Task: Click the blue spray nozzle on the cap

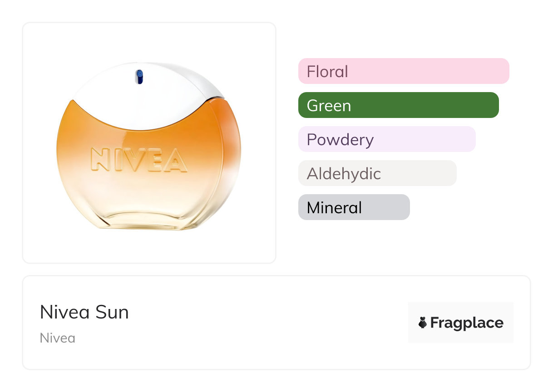Action: tap(140, 76)
